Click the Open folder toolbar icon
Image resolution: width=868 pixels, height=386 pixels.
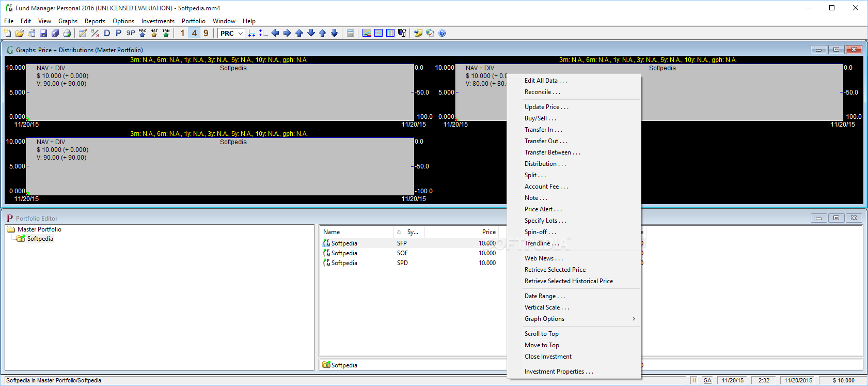[x=20, y=33]
